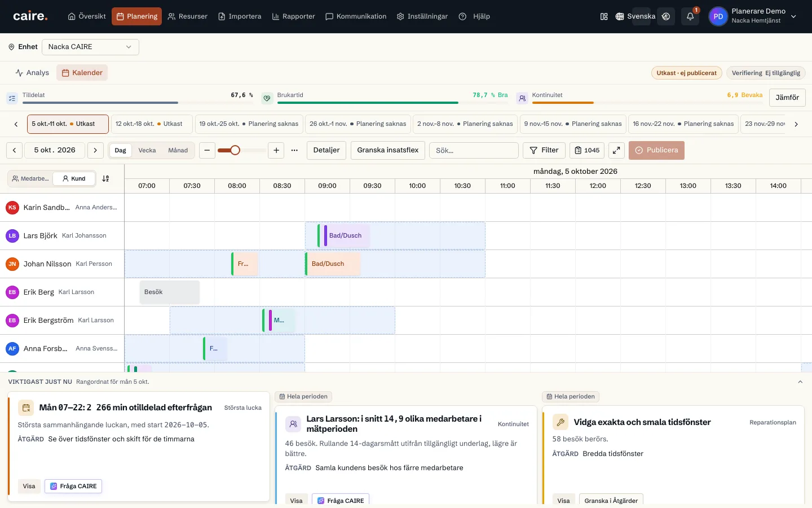This screenshot has width=812, height=508.
Task: Open the notifications bell
Action: pos(690,16)
